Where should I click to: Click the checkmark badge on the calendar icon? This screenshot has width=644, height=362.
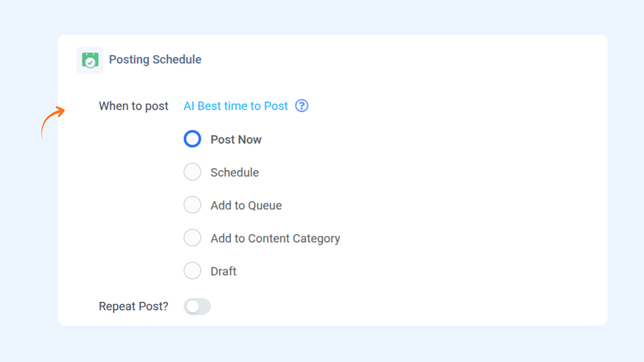point(90,63)
